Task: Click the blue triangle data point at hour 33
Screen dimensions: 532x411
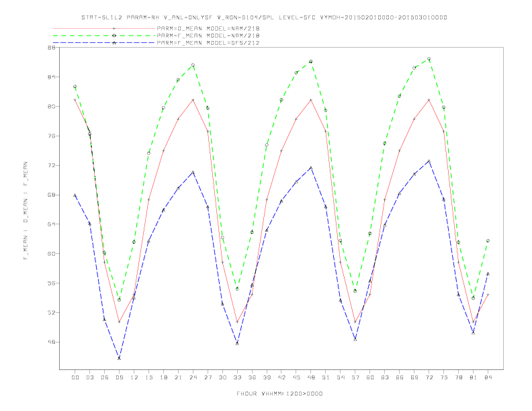Action: pyautogui.click(x=237, y=344)
